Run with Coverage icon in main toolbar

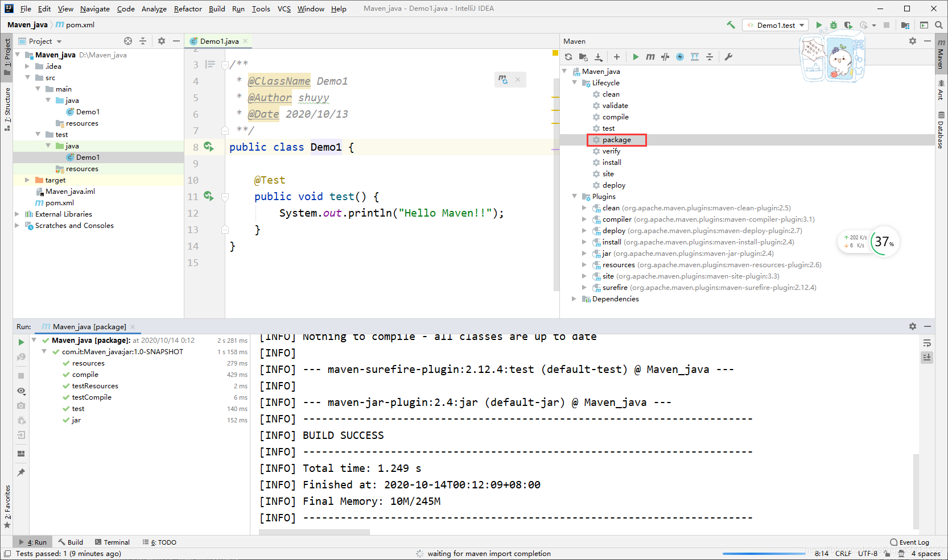pos(848,25)
